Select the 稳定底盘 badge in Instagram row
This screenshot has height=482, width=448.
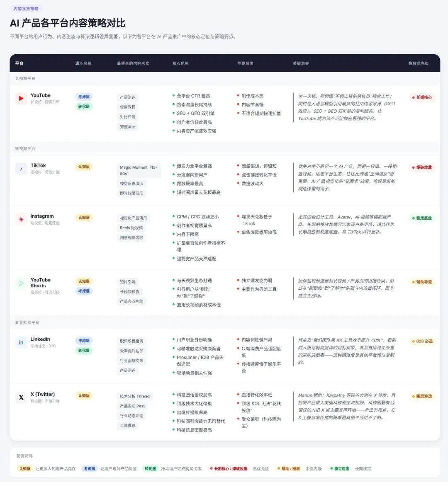pyautogui.click(x=422, y=218)
